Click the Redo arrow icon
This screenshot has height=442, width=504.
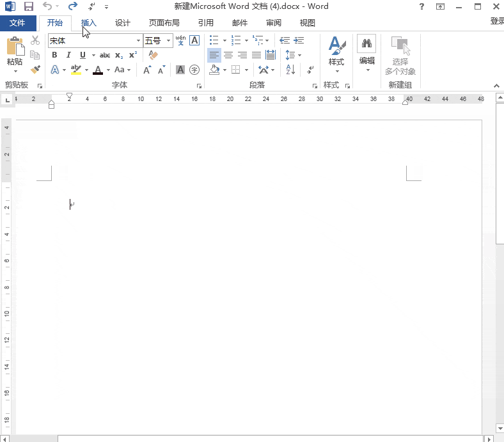pyautogui.click(x=73, y=6)
